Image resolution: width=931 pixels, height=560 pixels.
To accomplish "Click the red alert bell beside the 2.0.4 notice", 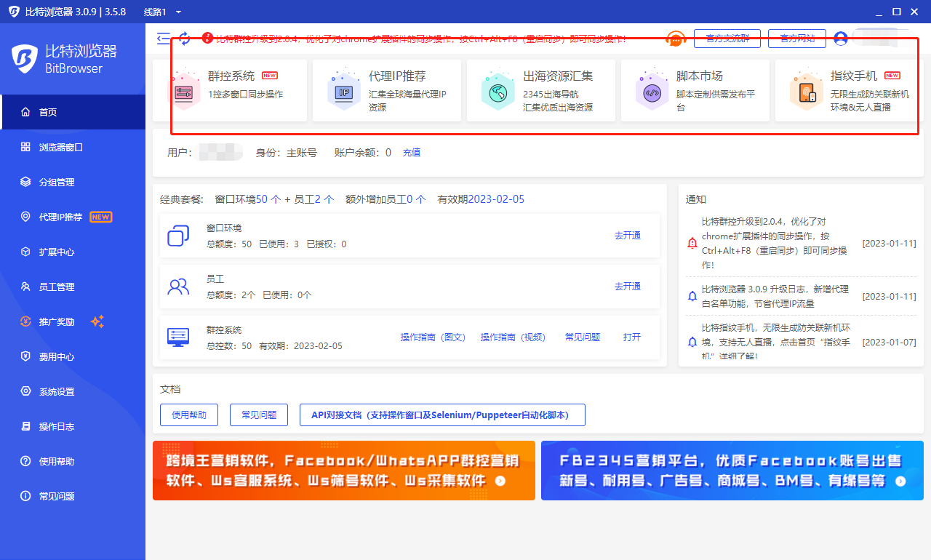I will [x=692, y=243].
